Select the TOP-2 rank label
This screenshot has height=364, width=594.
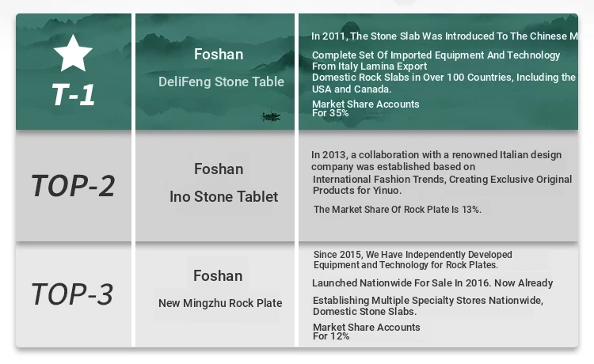coord(73,185)
